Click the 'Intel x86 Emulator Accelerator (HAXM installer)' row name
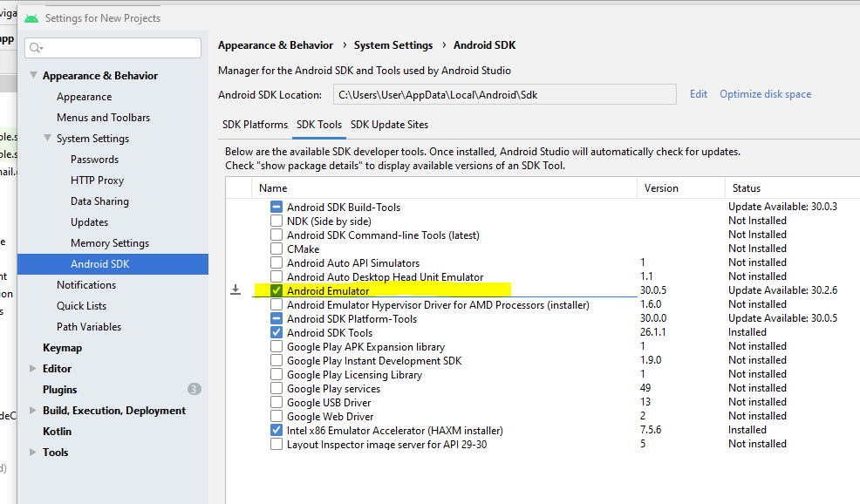The height and width of the screenshot is (504, 860). pyautogui.click(x=395, y=431)
